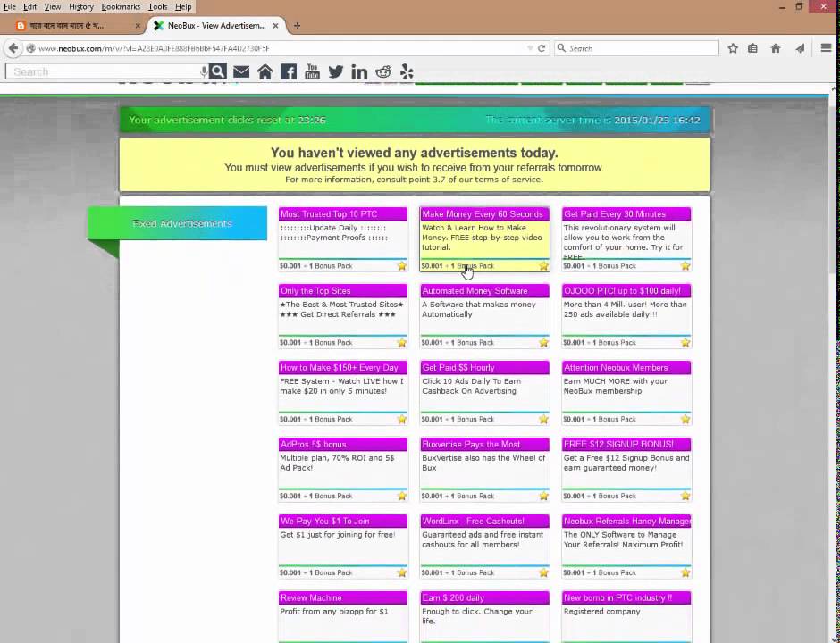Viewport: 840px width, 643px height.
Task: Reload the page with the refresh icon
Action: pos(542,48)
